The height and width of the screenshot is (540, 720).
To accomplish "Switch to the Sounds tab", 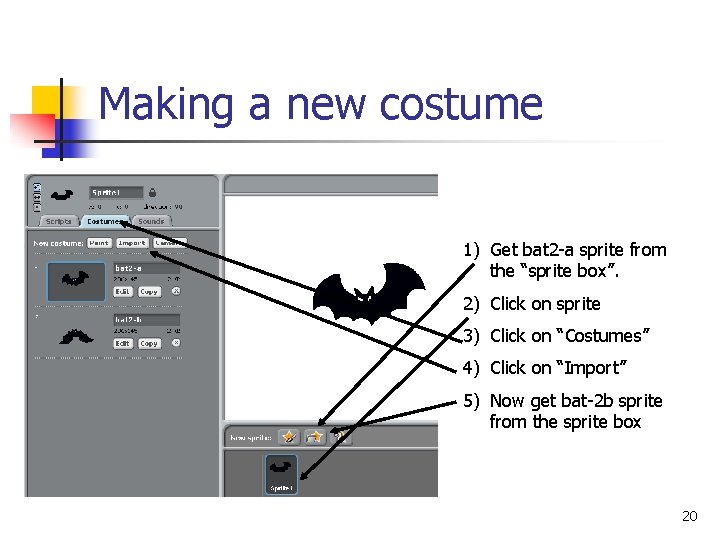I will (x=151, y=221).
